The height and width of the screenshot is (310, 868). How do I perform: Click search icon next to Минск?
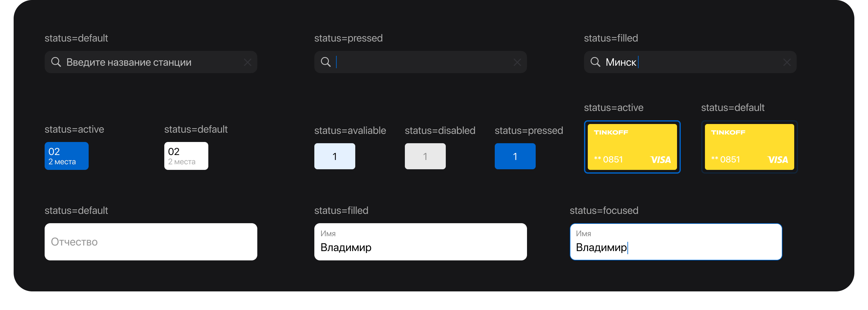point(595,62)
